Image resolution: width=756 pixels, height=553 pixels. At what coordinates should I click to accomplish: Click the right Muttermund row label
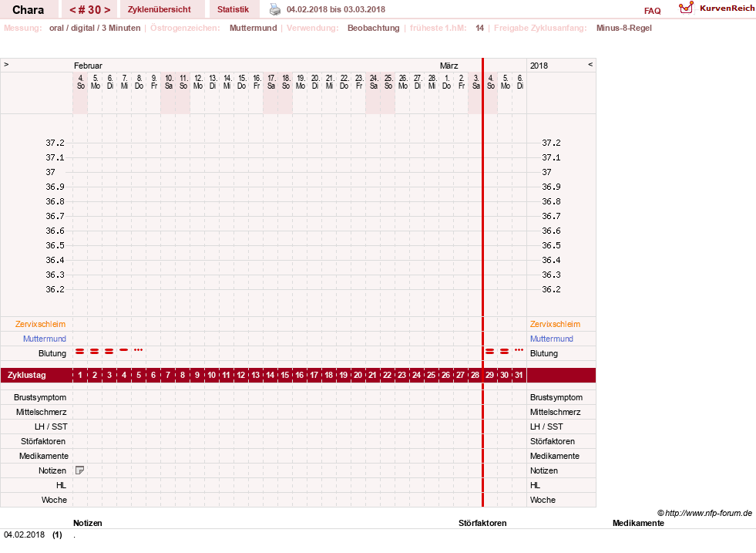point(552,339)
